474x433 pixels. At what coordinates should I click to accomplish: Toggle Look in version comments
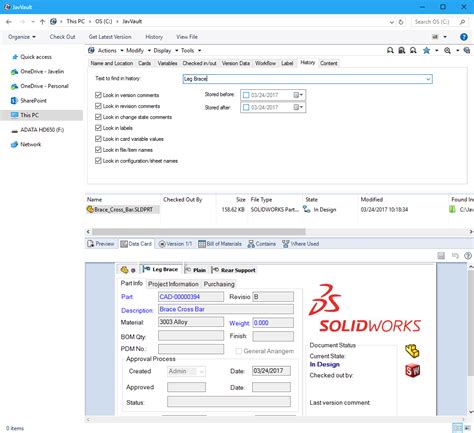[98, 95]
